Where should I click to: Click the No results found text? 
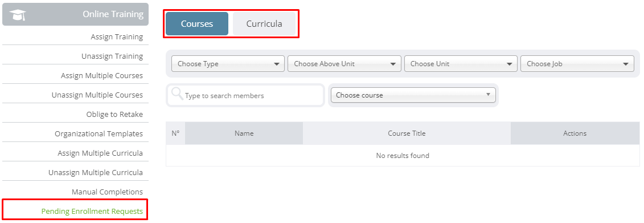(403, 156)
